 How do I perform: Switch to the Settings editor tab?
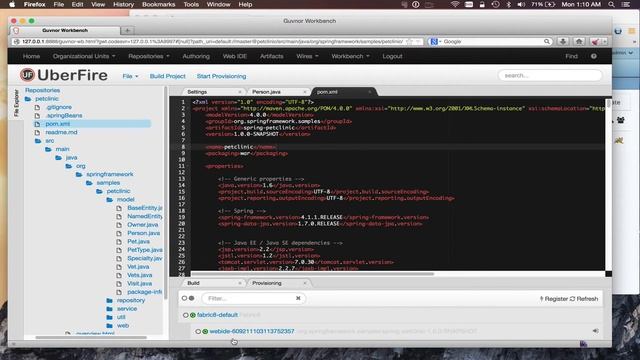tap(197, 92)
